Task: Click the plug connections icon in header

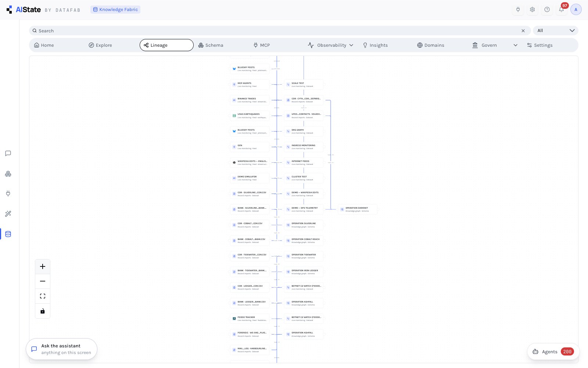Action: pos(518,10)
